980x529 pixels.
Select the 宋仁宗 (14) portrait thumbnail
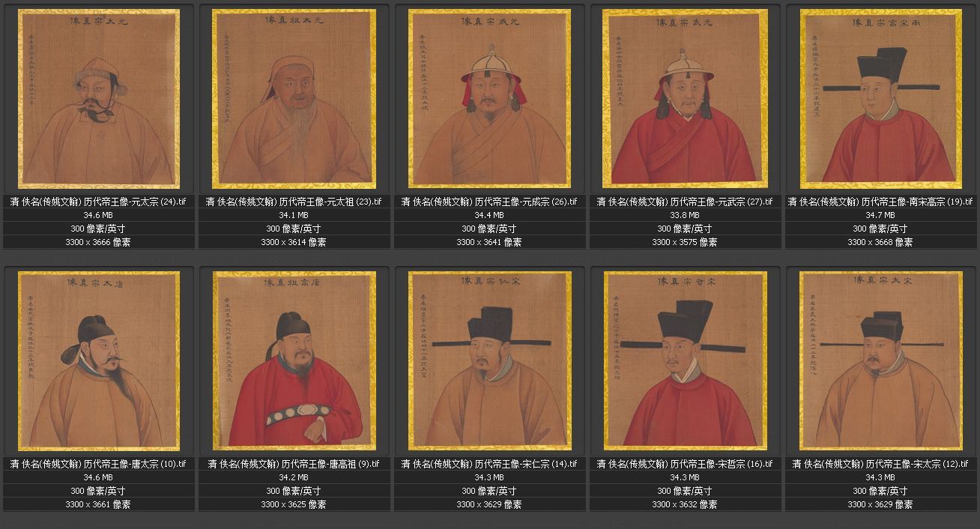(x=490, y=360)
